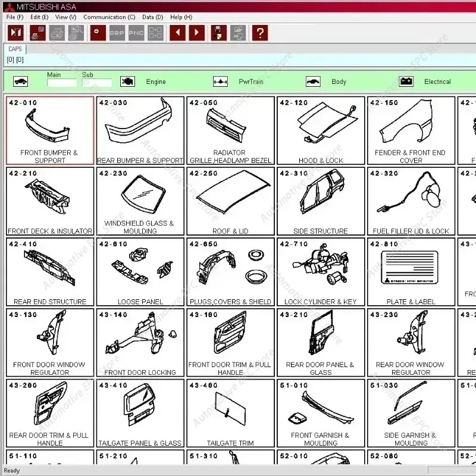Open 43-140 Front Door Locking
Image resolution: width=476 pixels, height=476 pixels.
coord(140,343)
